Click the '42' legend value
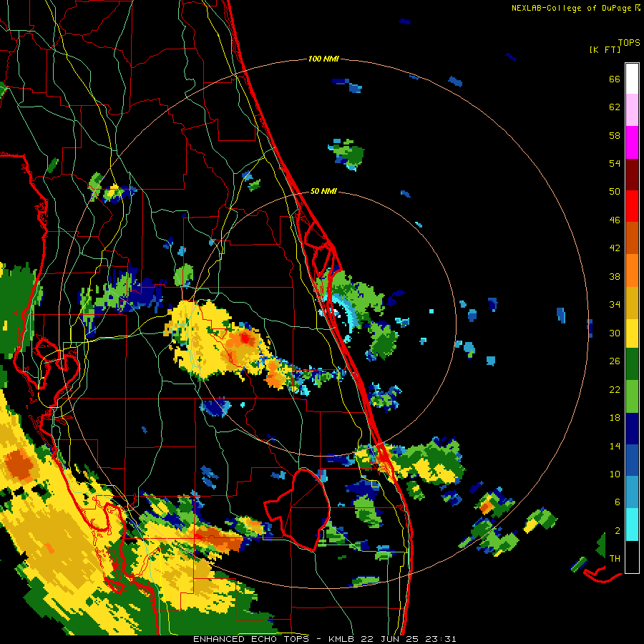 615,248
